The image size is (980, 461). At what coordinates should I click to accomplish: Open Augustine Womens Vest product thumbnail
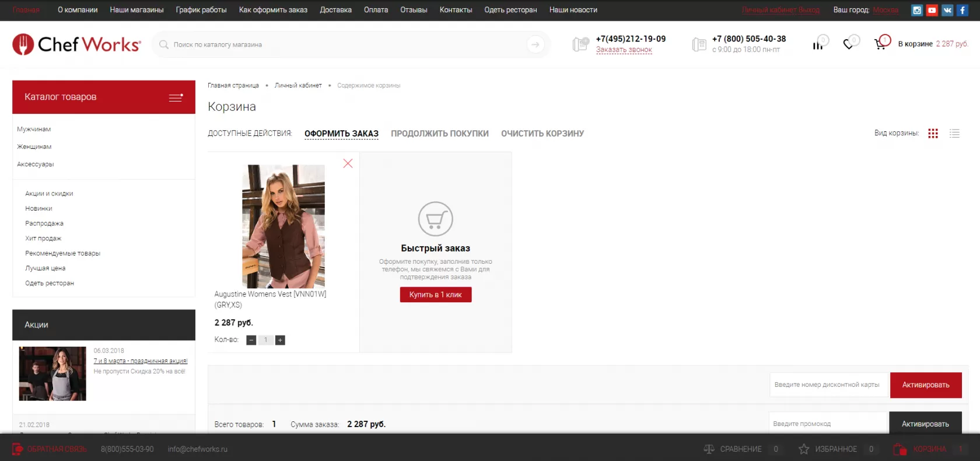283,226
